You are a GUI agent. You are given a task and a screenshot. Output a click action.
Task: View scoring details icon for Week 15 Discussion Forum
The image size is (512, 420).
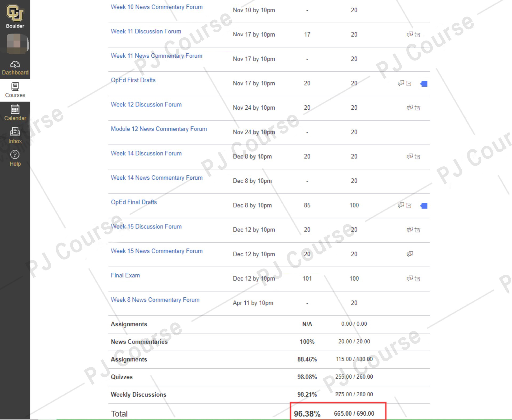click(417, 230)
